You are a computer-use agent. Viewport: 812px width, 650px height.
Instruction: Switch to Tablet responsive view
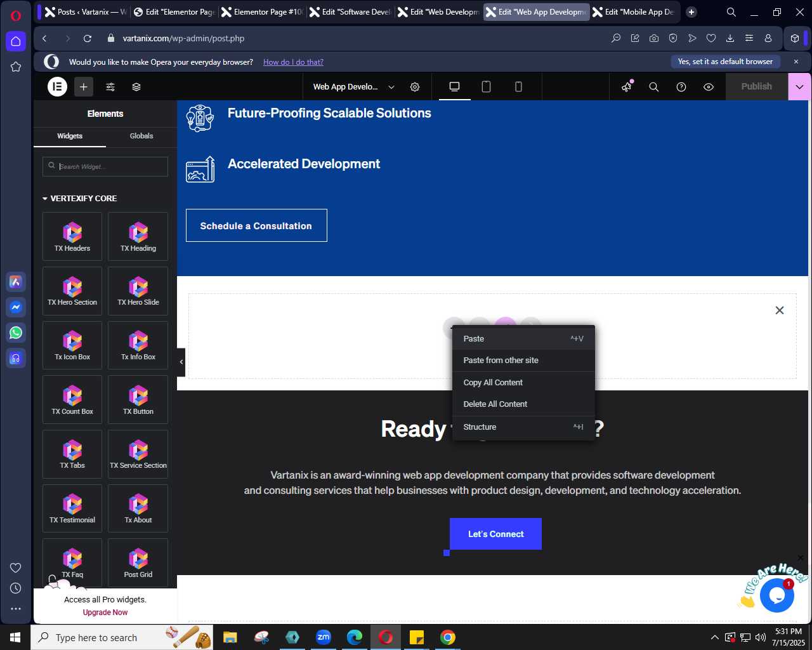point(487,87)
